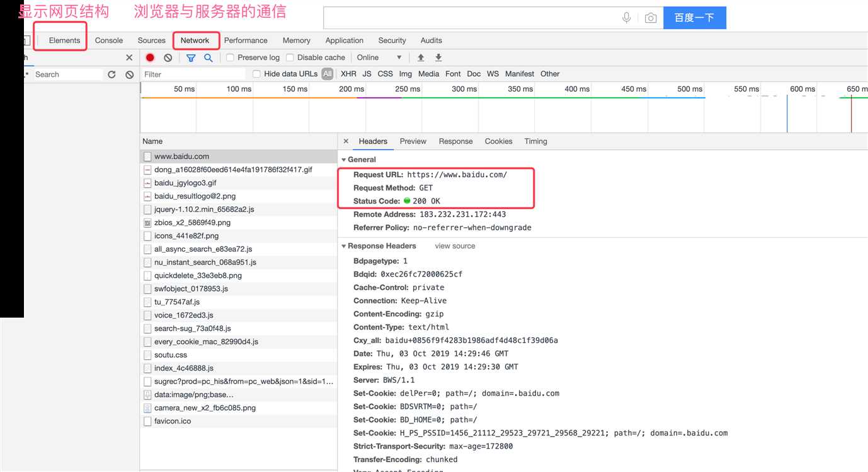Viewport: 868px width, 472px height.
Task: Select the baidu_resultlogo@2.png request
Action: [x=239, y=196]
